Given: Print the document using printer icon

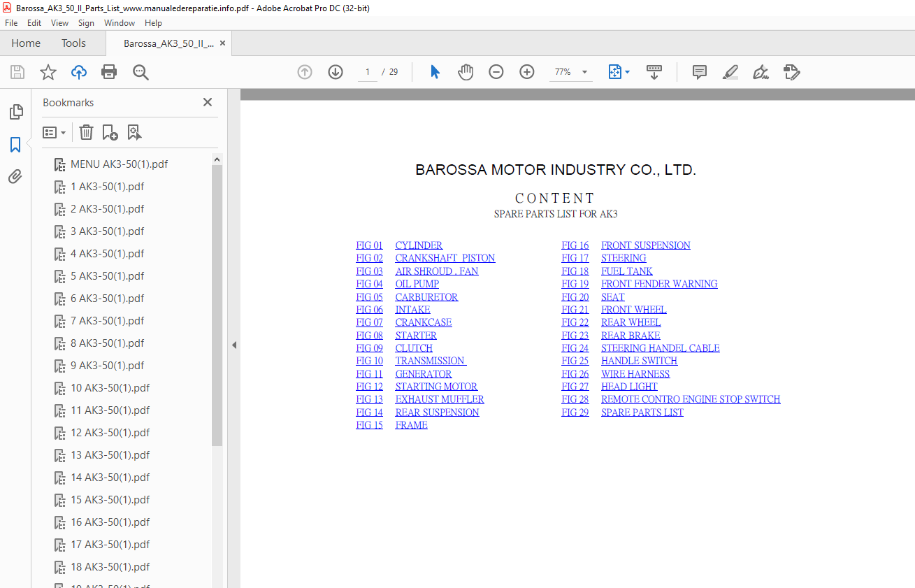Looking at the screenshot, I should pyautogui.click(x=109, y=72).
